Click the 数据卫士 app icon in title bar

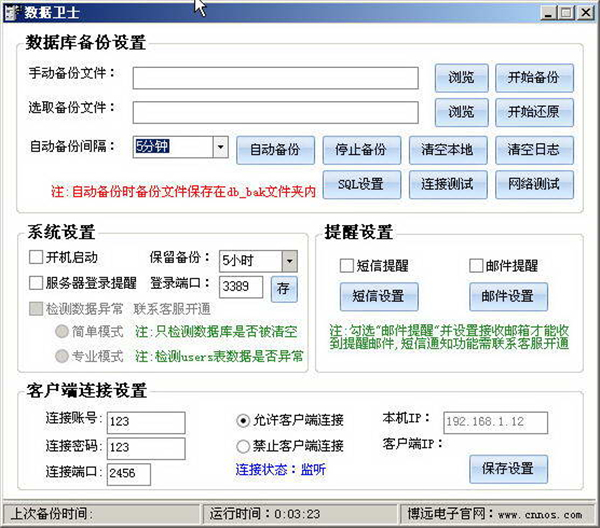[x=11, y=13]
